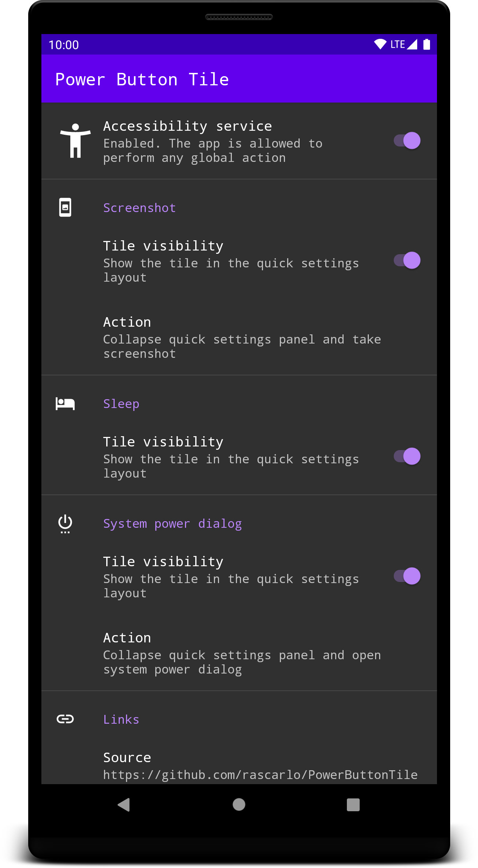The image size is (478, 868).
Task: Click the Screenshot phone icon
Action: coord(65,207)
